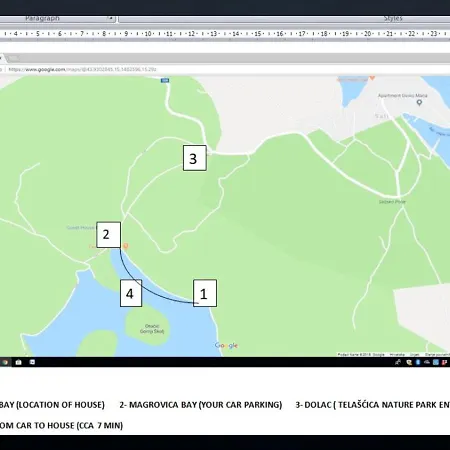Click the Sali town label on map
This screenshot has width=450, height=450.
(381, 116)
